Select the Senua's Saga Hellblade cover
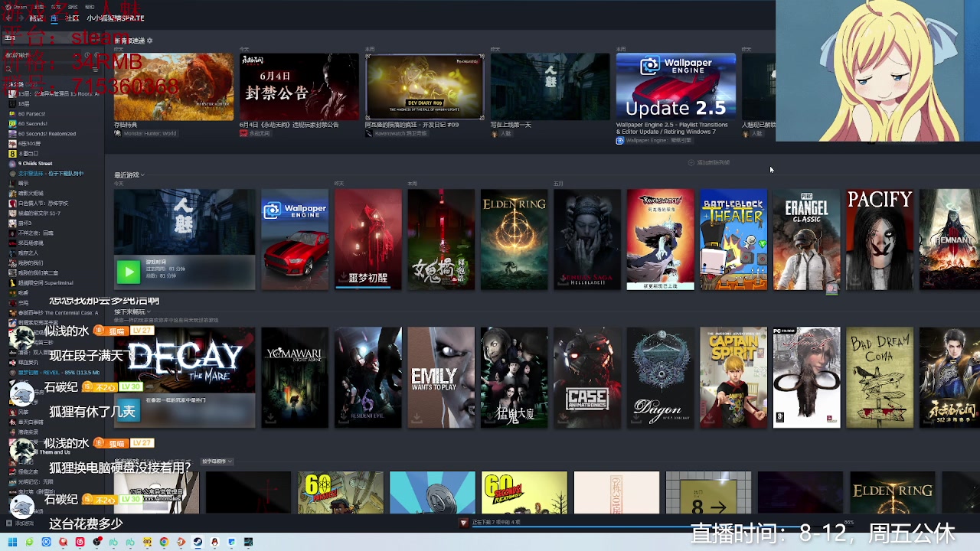980x551 pixels. (x=587, y=240)
